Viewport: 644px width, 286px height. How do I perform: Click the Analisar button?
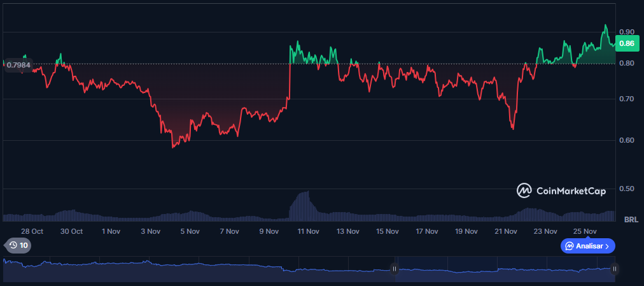pyautogui.click(x=587, y=246)
